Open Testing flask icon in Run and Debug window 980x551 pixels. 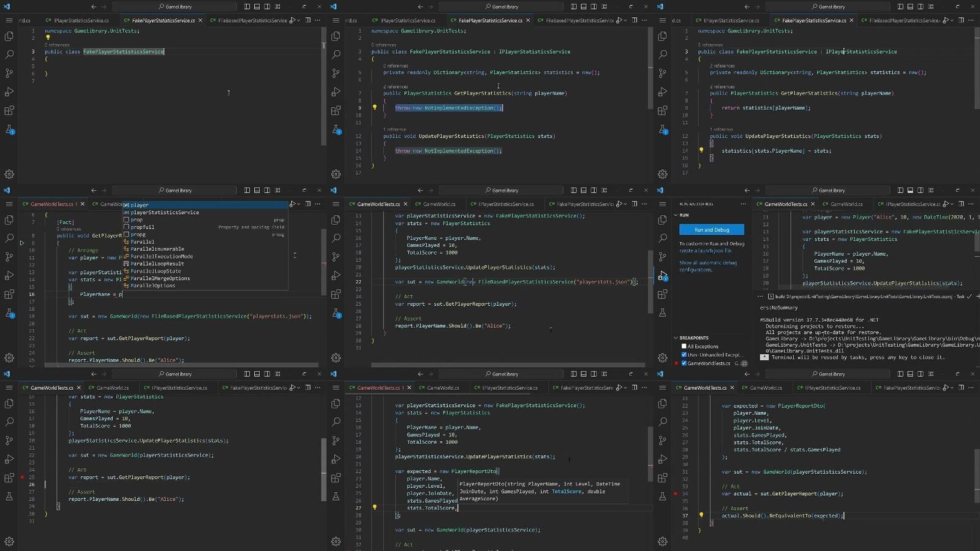[x=663, y=313]
